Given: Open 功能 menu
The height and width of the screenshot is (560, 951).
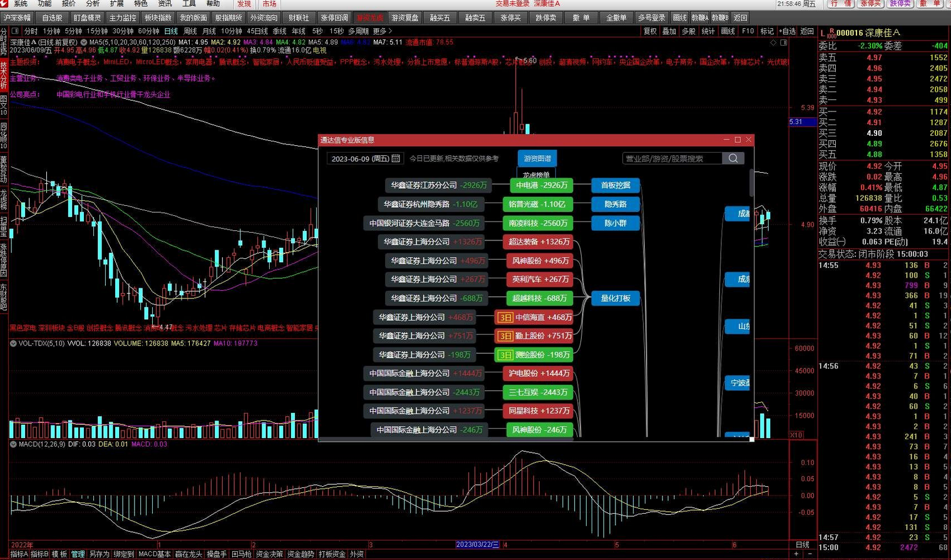Looking at the screenshot, I should click(x=44, y=4).
